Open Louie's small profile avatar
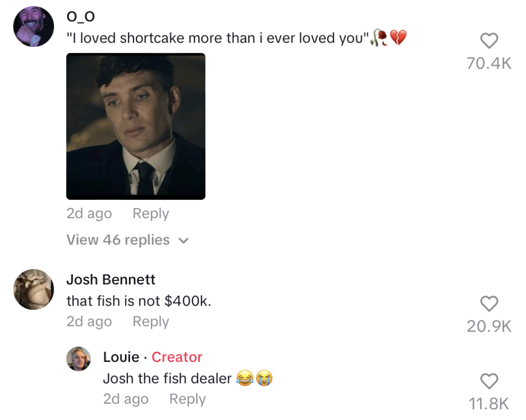The width and height of the screenshot is (526, 420). 79,358
